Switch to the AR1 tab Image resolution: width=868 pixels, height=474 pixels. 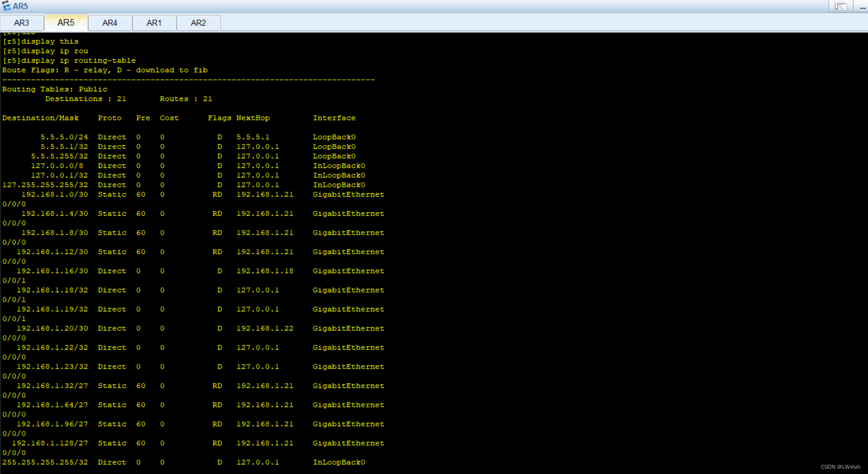[x=154, y=23]
